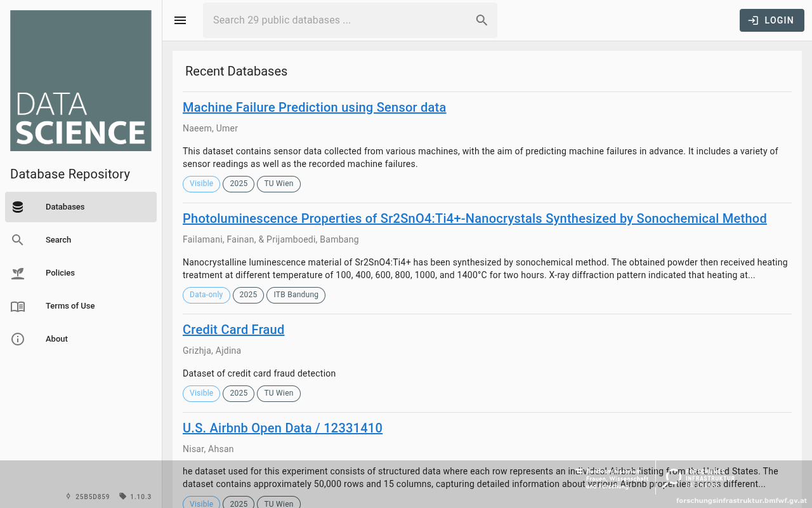Screen dimensions: 812x508
Task: Open U.S. Airbnb Open Data / 12331410
Action: pyautogui.click(x=282, y=428)
